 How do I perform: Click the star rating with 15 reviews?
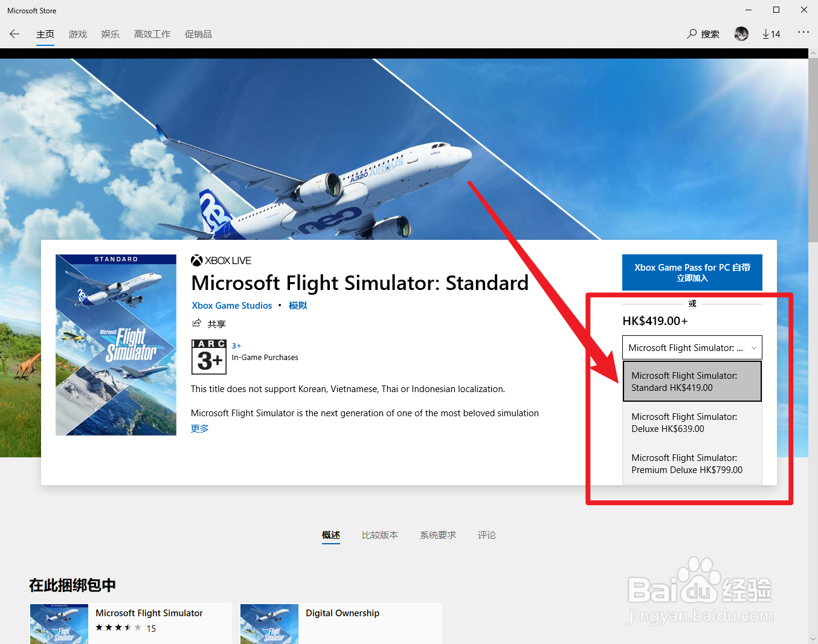click(x=126, y=628)
